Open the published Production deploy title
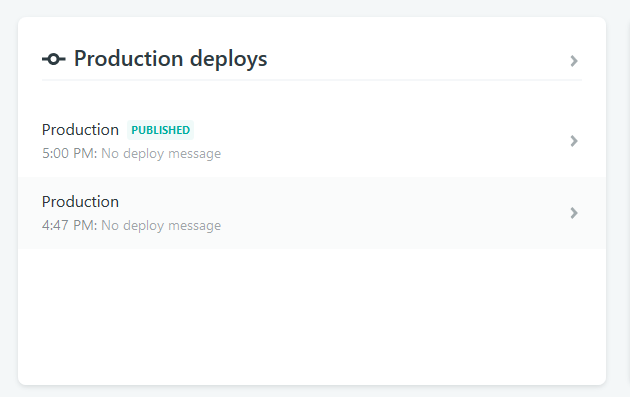 click(x=80, y=130)
